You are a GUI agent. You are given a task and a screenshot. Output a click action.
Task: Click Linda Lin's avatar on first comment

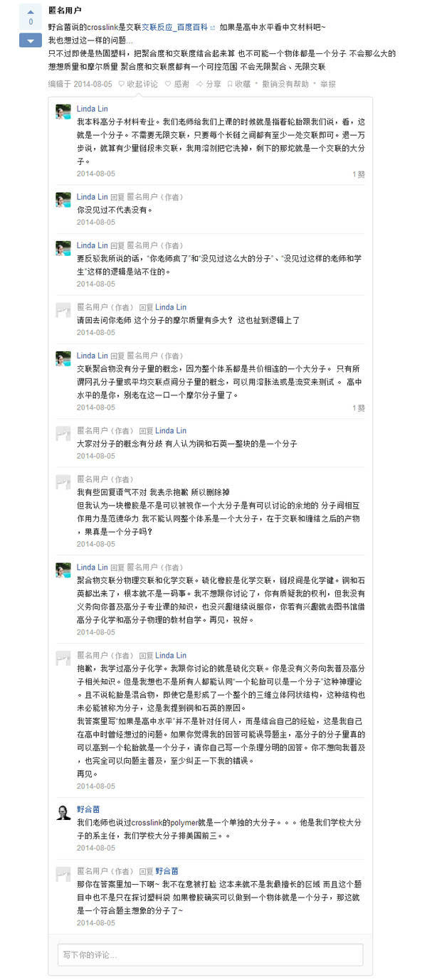tap(63, 112)
